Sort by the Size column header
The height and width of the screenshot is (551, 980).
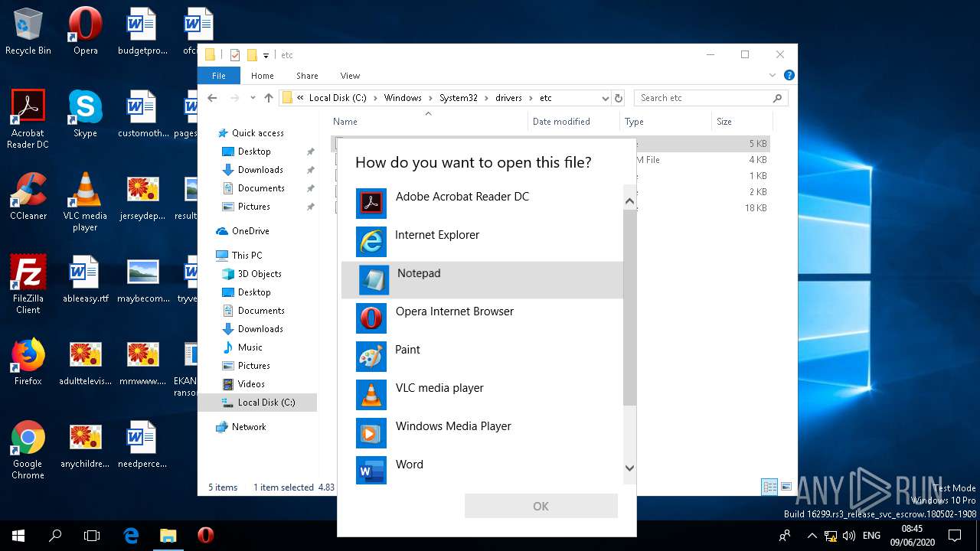click(x=724, y=122)
